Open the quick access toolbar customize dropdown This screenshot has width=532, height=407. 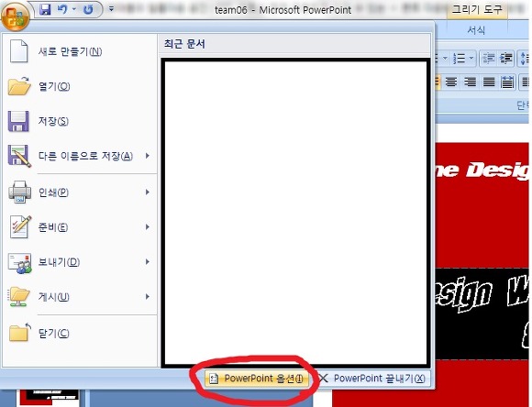111,9
